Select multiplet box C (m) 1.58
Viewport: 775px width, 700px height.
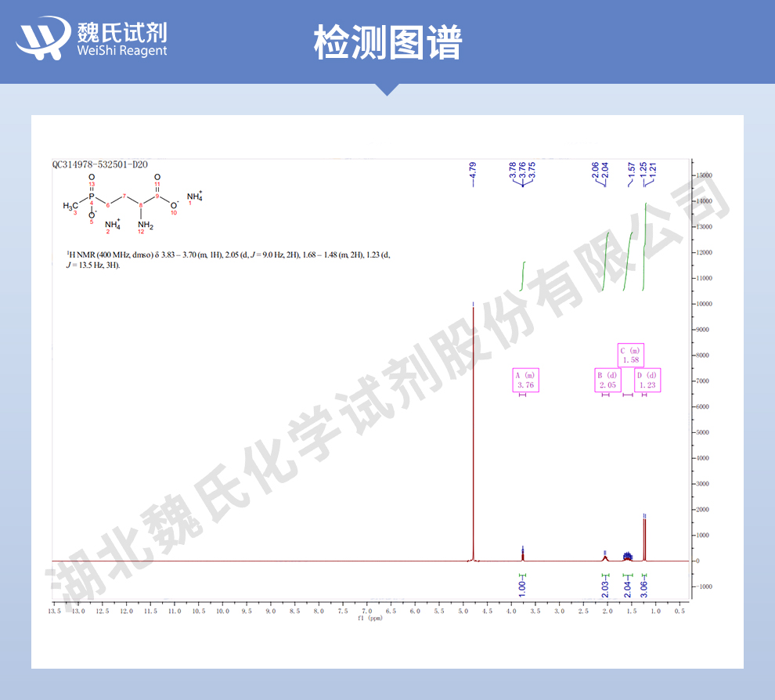pyautogui.click(x=630, y=355)
